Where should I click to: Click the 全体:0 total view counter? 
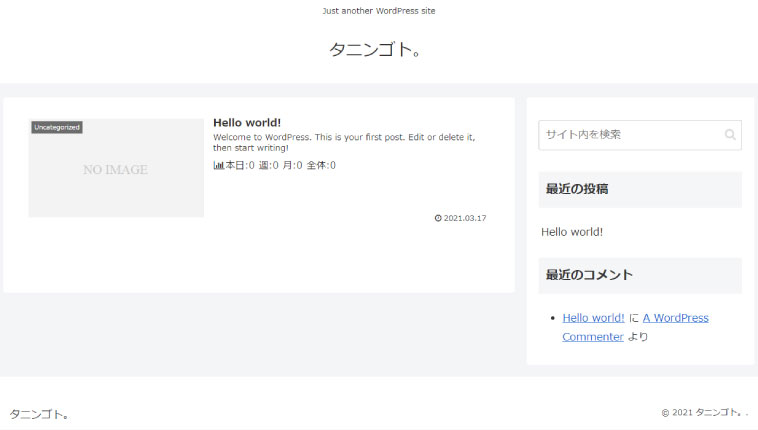[x=321, y=166]
